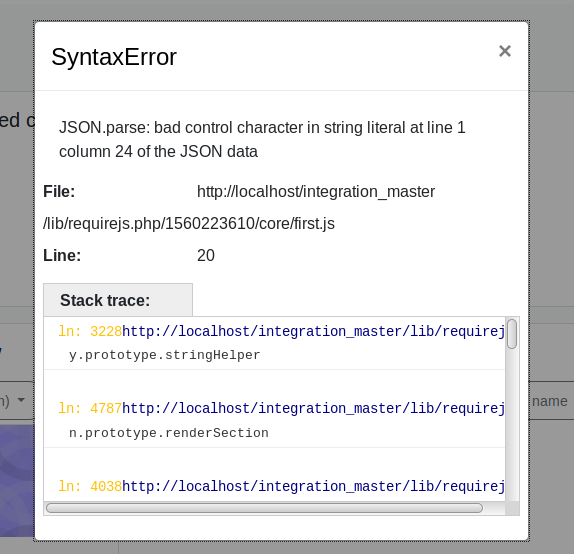Click the http://localhost/integration_master file path

coord(316,192)
